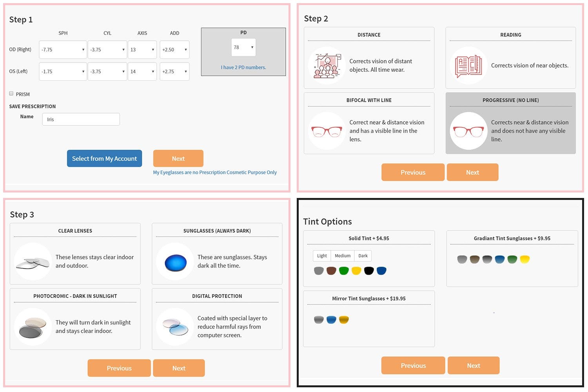
Task: Click Next in Tint Options
Action: (x=474, y=365)
